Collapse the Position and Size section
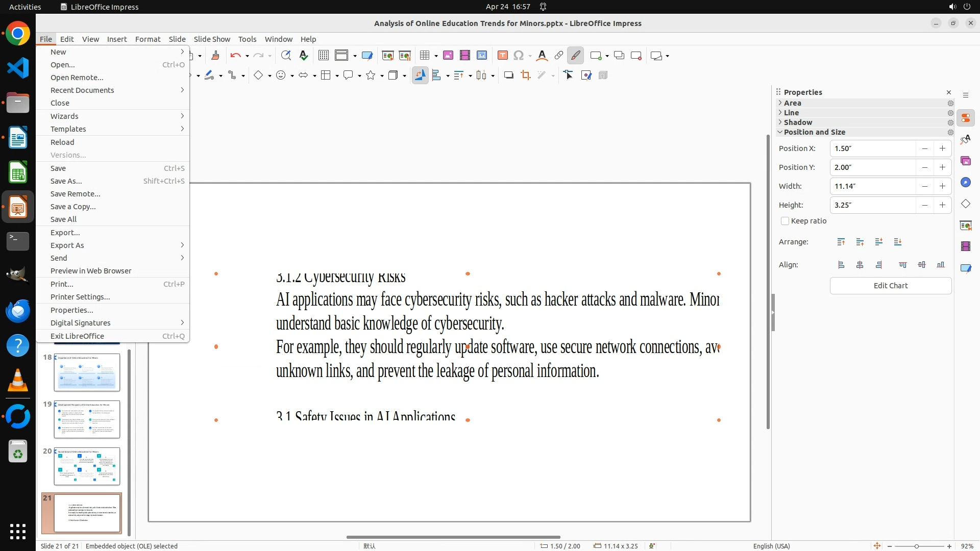Image resolution: width=980 pixels, height=551 pixels. pos(814,132)
